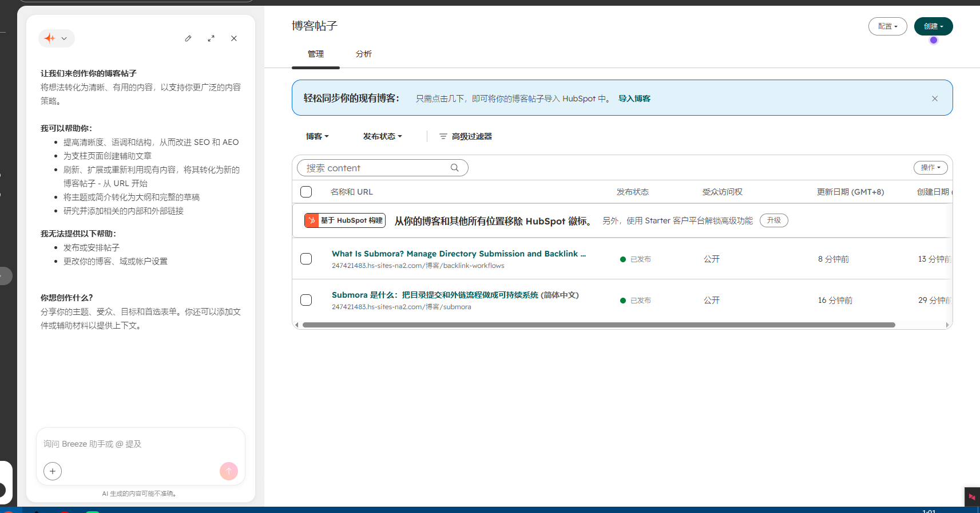
Task: Click the table's horizontal scrollbar
Action: click(x=599, y=325)
